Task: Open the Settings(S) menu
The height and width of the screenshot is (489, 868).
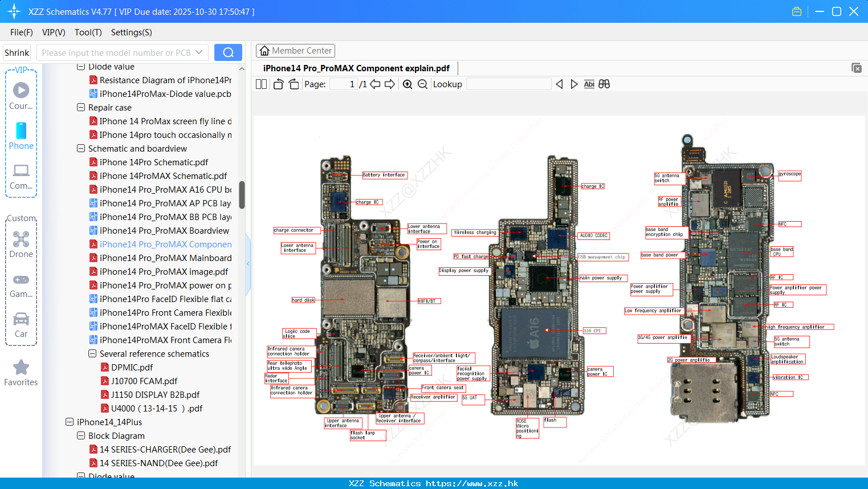Action: click(132, 32)
